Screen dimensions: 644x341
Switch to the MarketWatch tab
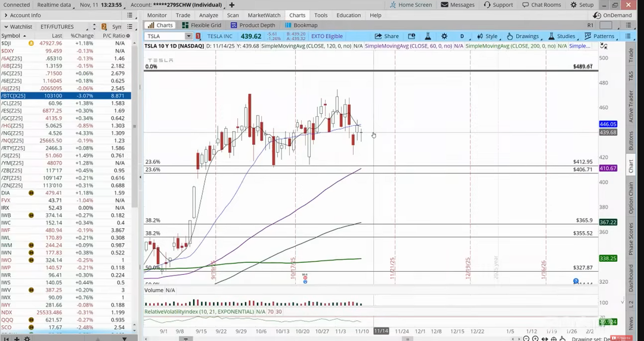264,15
